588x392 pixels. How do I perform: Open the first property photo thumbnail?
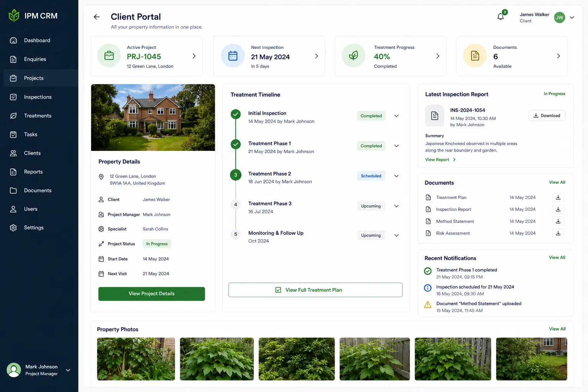[x=136, y=359]
